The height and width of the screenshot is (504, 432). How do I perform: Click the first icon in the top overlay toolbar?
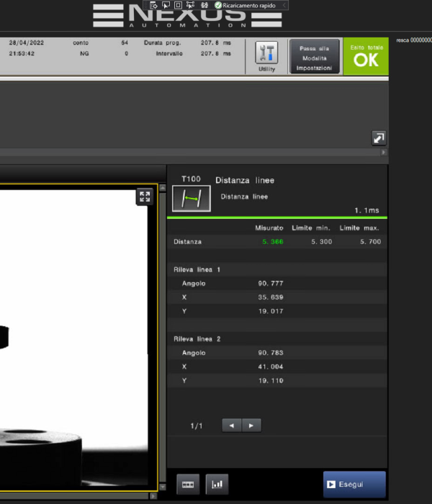tap(153, 5)
